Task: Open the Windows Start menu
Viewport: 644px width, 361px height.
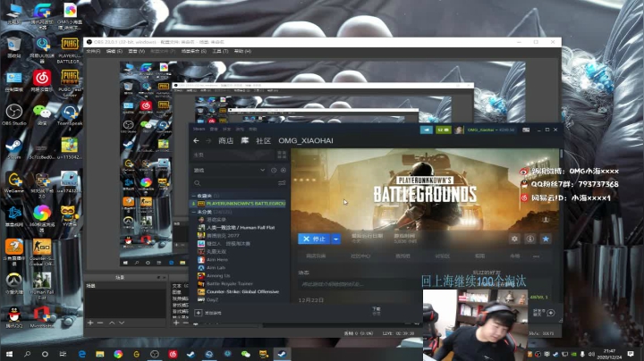Action: pyautogui.click(x=9, y=354)
